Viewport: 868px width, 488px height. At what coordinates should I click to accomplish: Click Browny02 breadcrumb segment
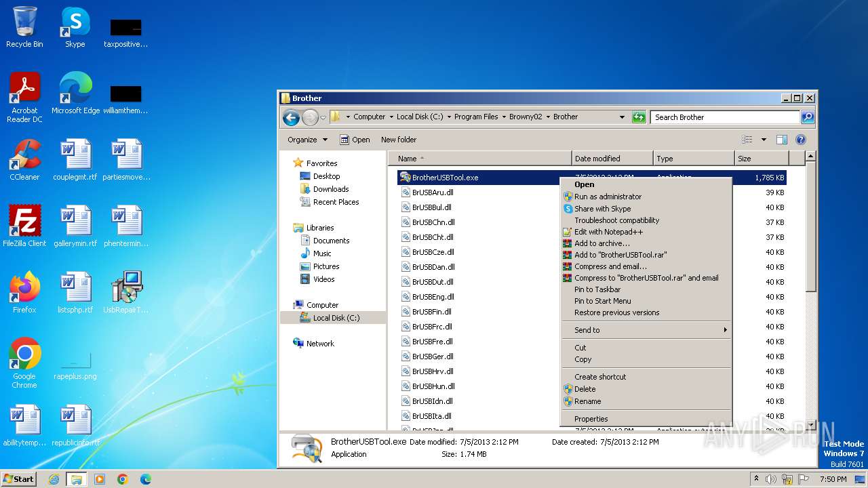(x=526, y=117)
